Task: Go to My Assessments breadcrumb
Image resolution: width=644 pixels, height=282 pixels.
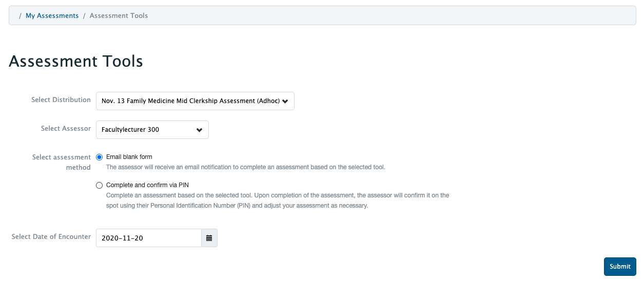Action: coord(52,16)
